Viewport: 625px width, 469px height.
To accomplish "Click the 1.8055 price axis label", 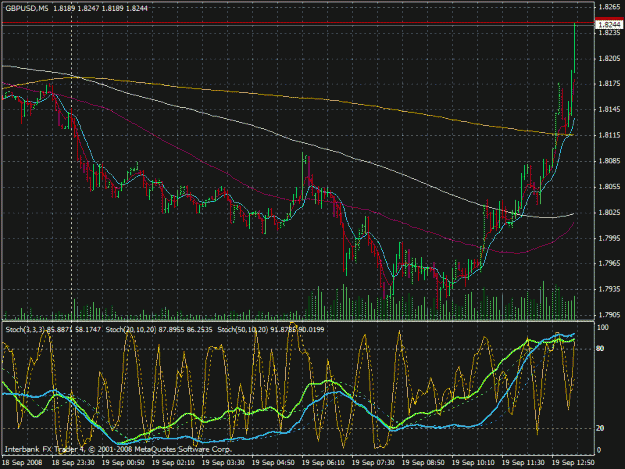I will point(610,186).
